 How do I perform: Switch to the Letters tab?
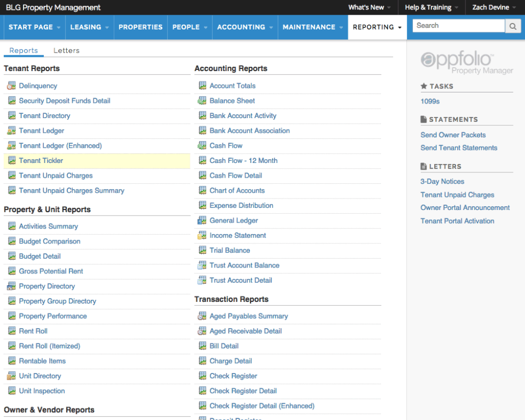(x=66, y=50)
